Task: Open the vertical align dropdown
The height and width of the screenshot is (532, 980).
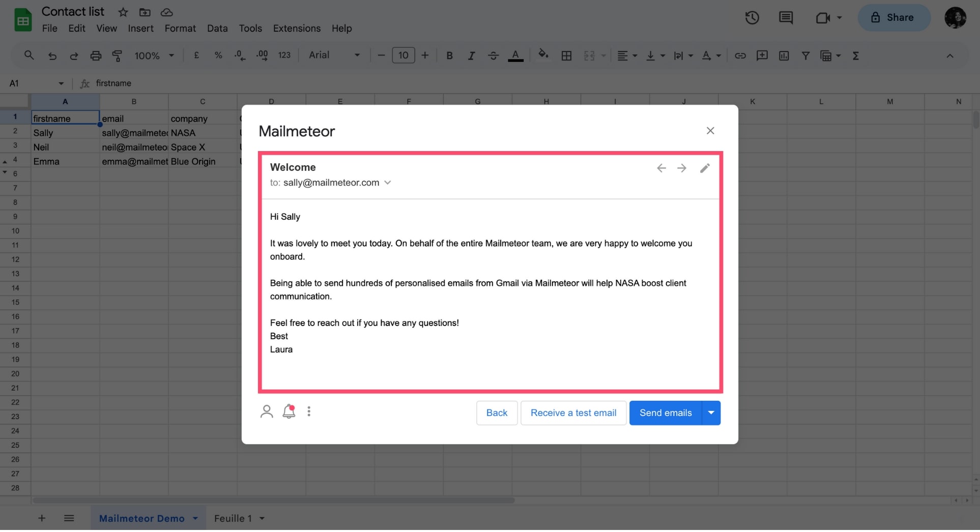Action: click(x=655, y=55)
